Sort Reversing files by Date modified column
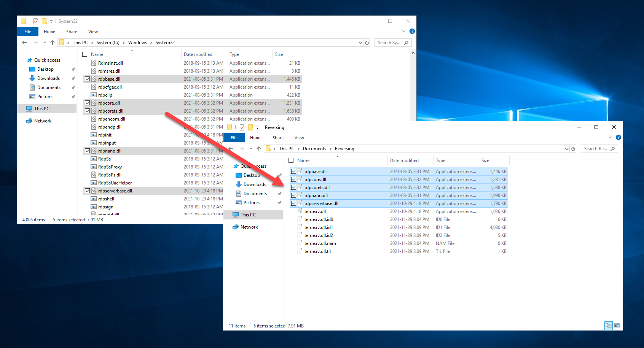The height and width of the screenshot is (348, 644). point(404,160)
